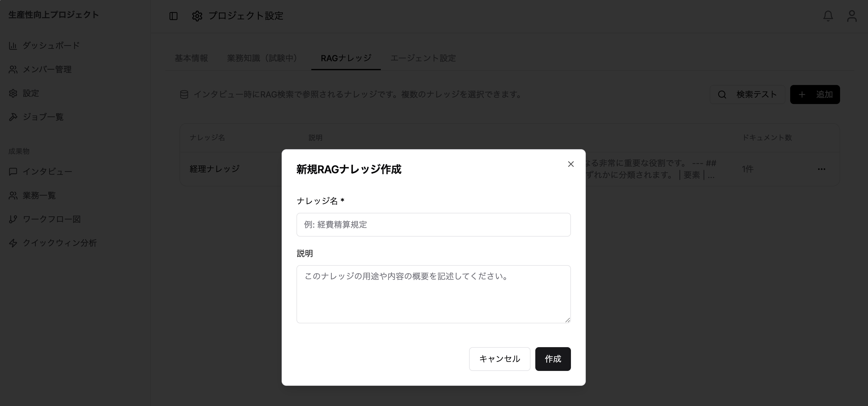Open notifications bell icon

(828, 16)
